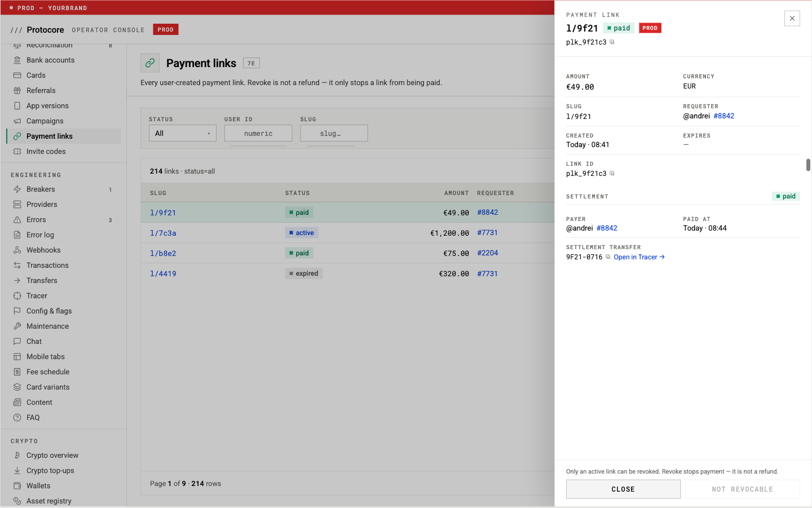This screenshot has width=812, height=508.
Task: Click the Card variants layers icon
Action: 17,387
